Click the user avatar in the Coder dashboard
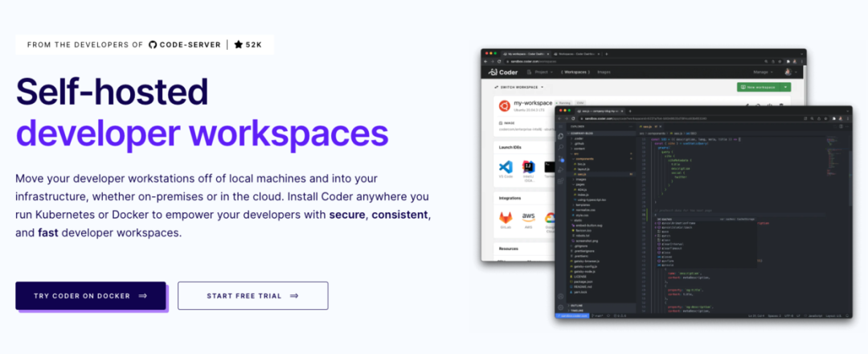Viewport: 868px width, 354px height. (x=788, y=72)
